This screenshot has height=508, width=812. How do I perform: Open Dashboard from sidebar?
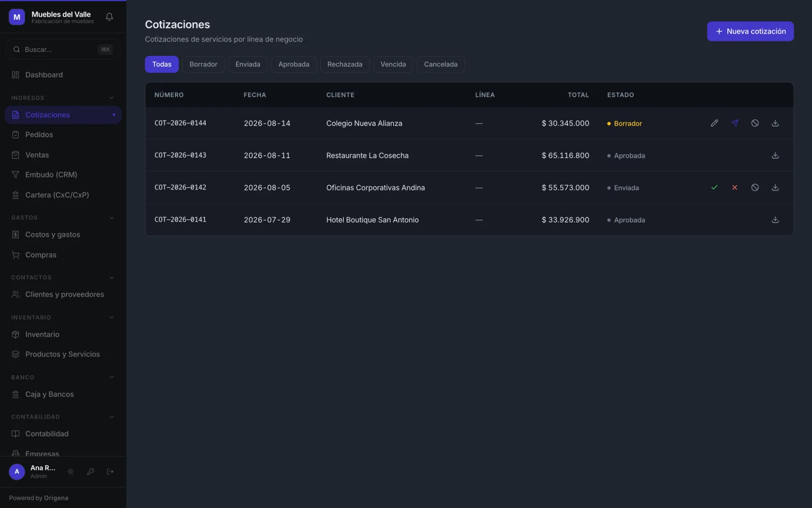tap(63, 75)
